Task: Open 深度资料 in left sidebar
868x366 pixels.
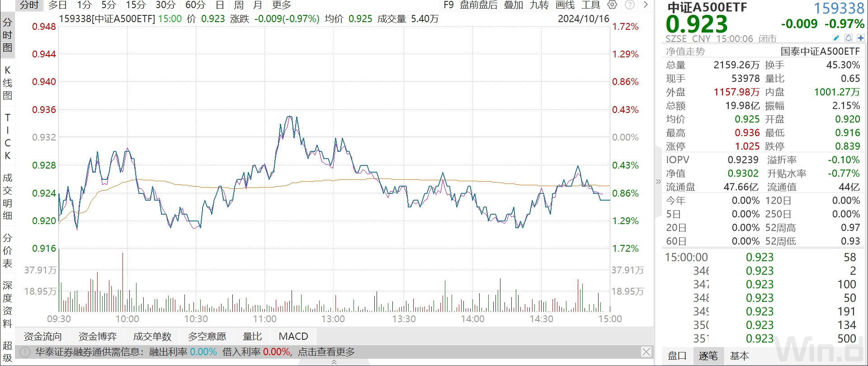Action: click(x=7, y=305)
